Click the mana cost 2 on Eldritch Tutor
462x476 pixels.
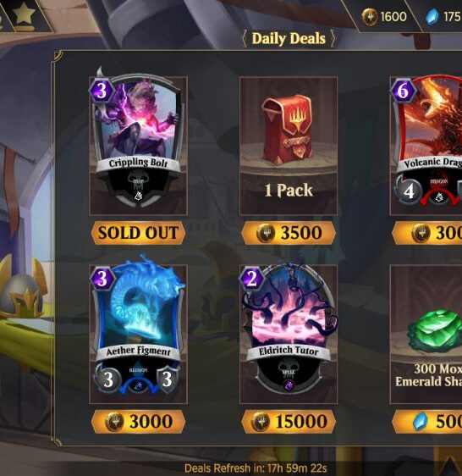click(x=252, y=279)
